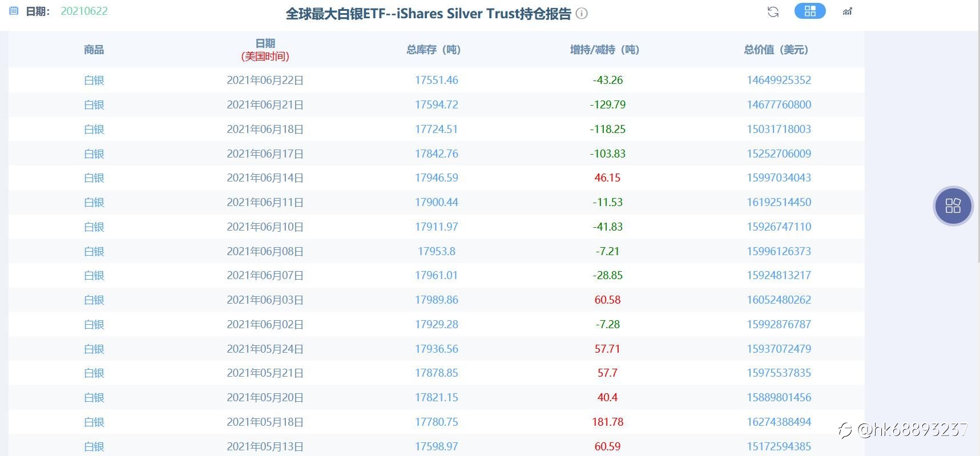
Task: Select total value 14677760800
Action: [779, 104]
